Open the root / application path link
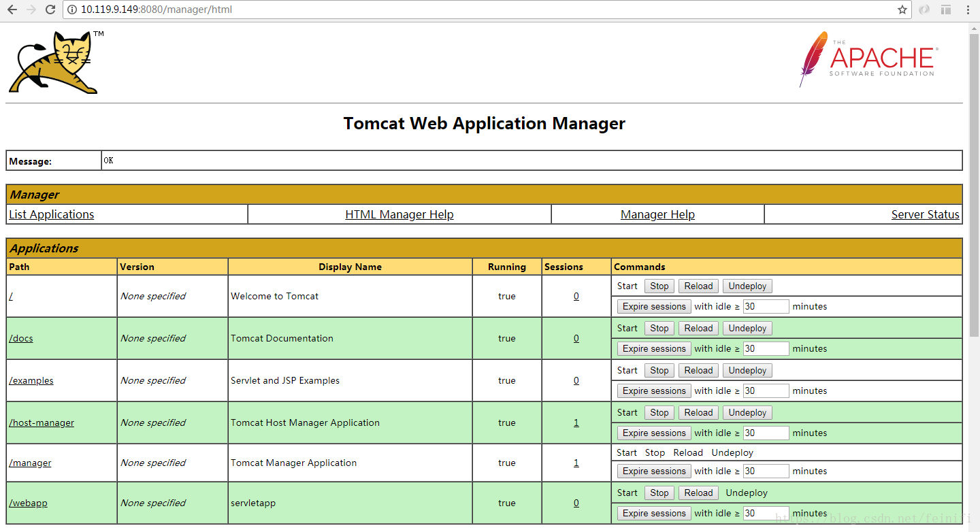The image size is (980, 532). tap(11, 296)
